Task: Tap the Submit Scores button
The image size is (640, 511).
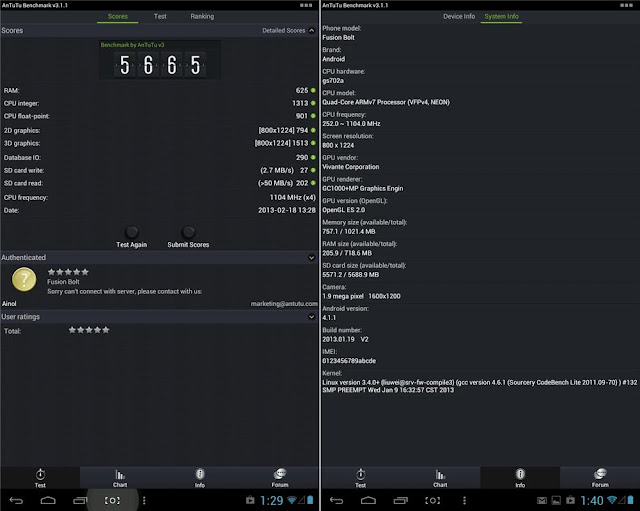Action: click(x=188, y=237)
